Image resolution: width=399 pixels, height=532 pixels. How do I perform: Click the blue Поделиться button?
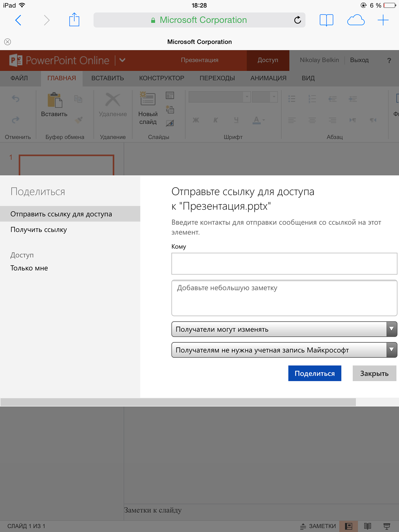(315, 373)
